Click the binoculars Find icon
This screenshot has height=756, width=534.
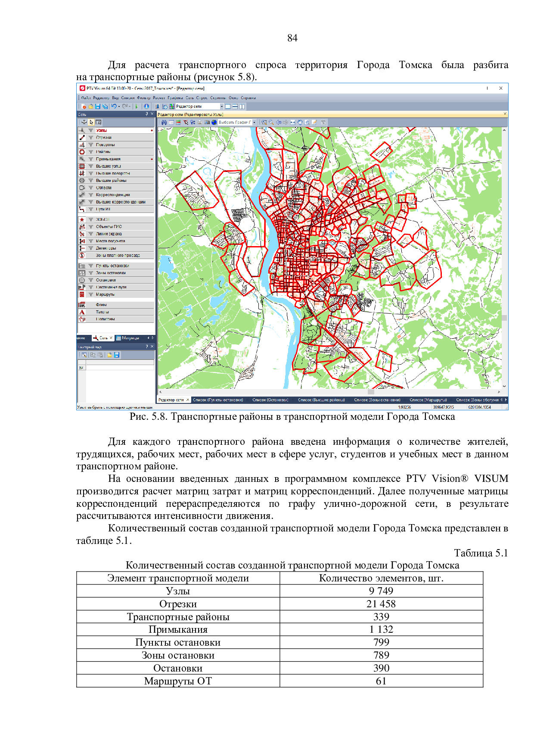pyautogui.click(x=164, y=122)
